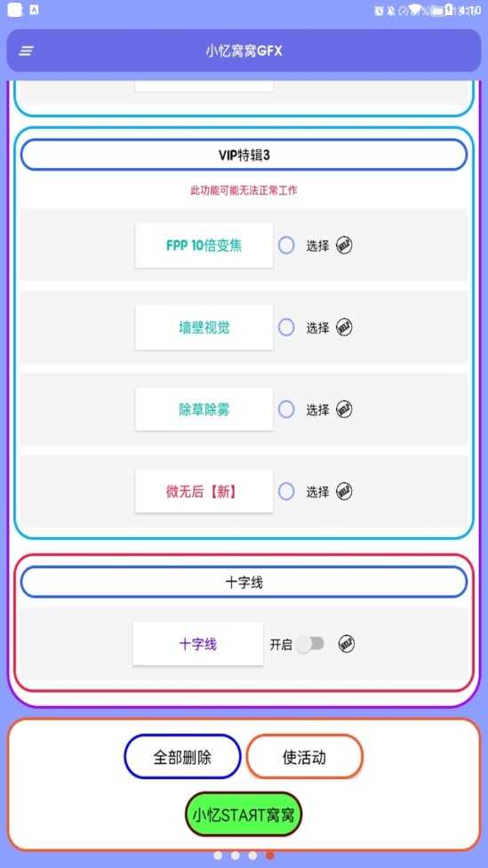
Task: Go to the first page indicator dot
Action: point(218,856)
